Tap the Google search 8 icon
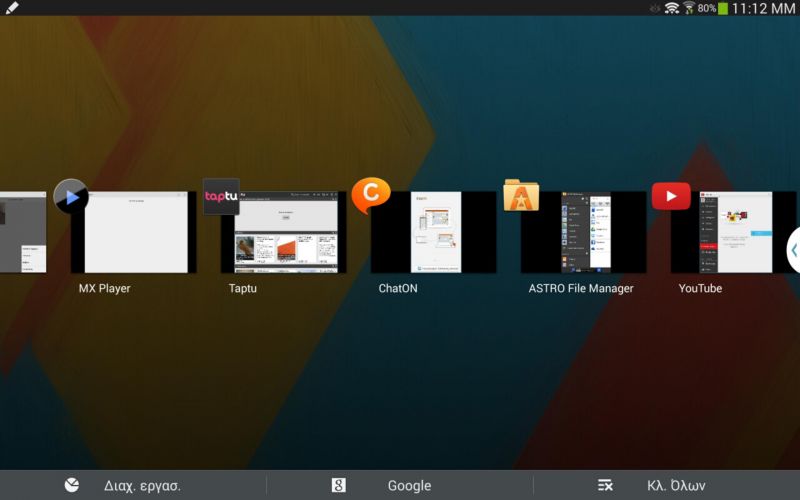The width and height of the screenshot is (800, 500). click(x=339, y=485)
